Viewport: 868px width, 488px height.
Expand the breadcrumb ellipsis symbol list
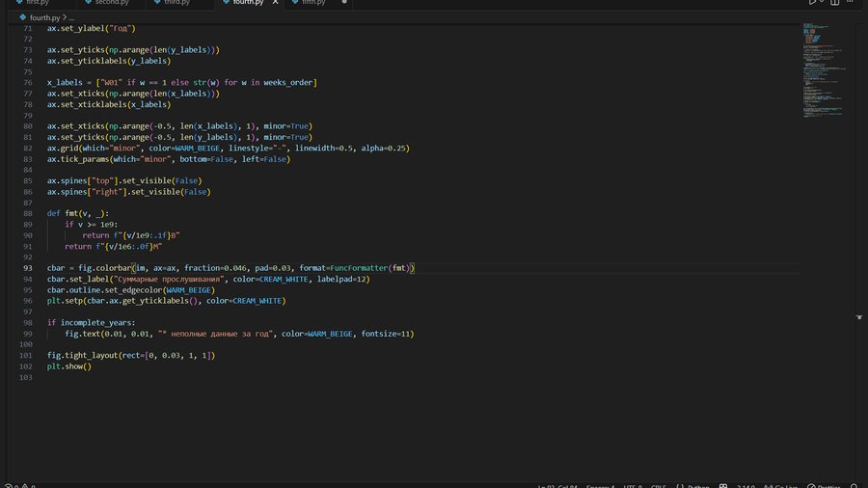click(x=71, y=17)
